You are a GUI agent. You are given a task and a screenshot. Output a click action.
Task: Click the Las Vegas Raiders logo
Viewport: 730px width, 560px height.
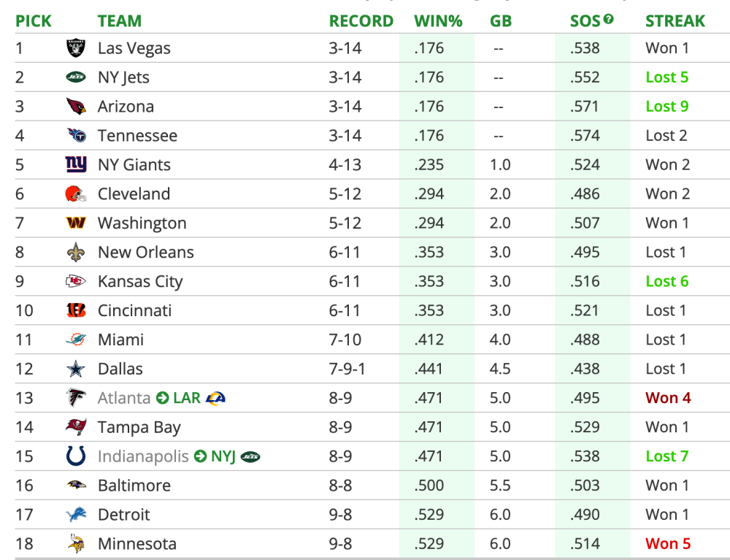point(76,48)
